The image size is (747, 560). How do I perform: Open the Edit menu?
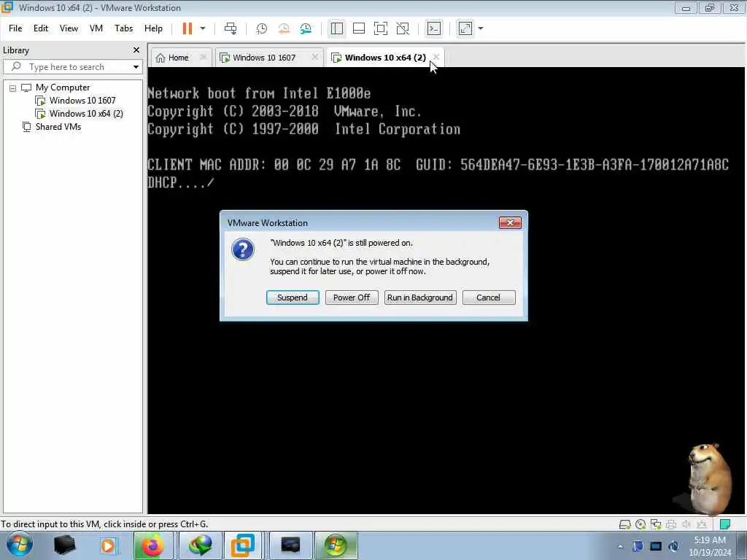click(x=41, y=28)
